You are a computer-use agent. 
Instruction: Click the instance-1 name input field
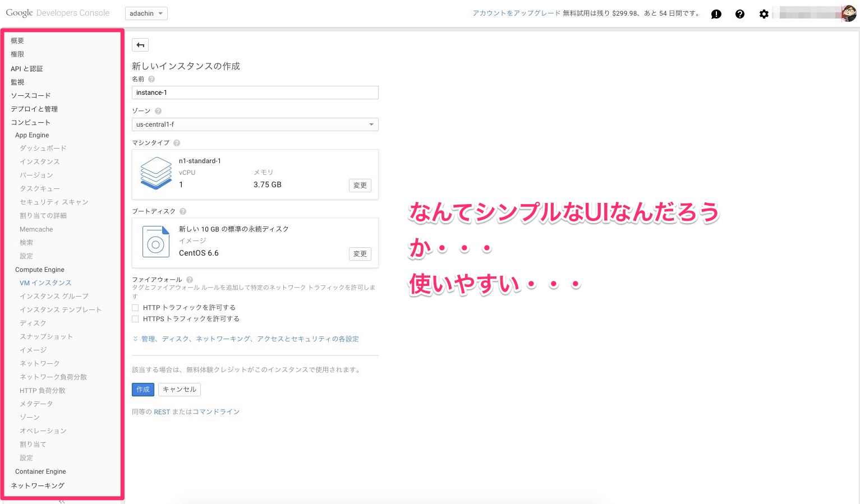(x=255, y=93)
